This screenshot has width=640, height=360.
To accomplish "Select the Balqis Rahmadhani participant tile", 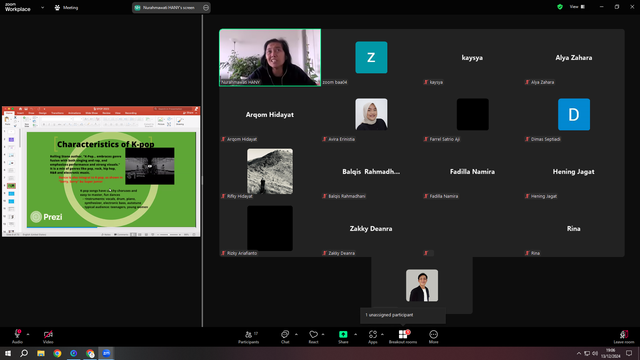I will (371, 171).
